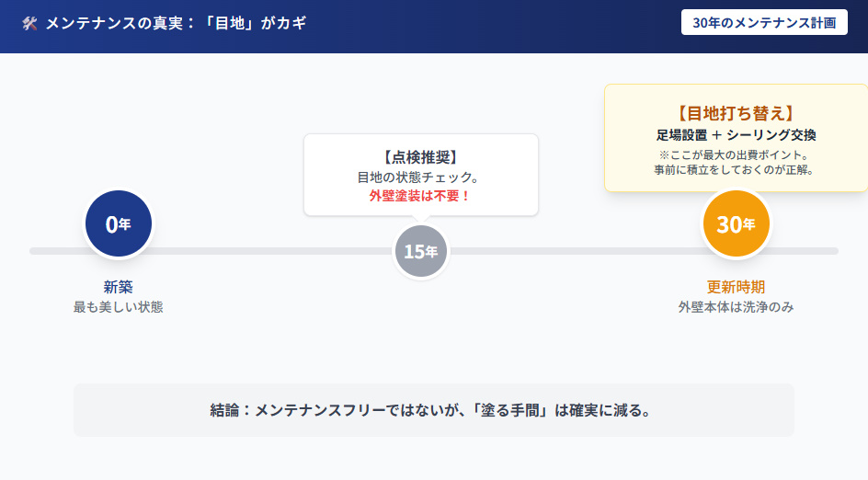The width and height of the screenshot is (868, 480).
Task: Click the 事前に積立をしておくのが正解 line
Action: click(736, 169)
